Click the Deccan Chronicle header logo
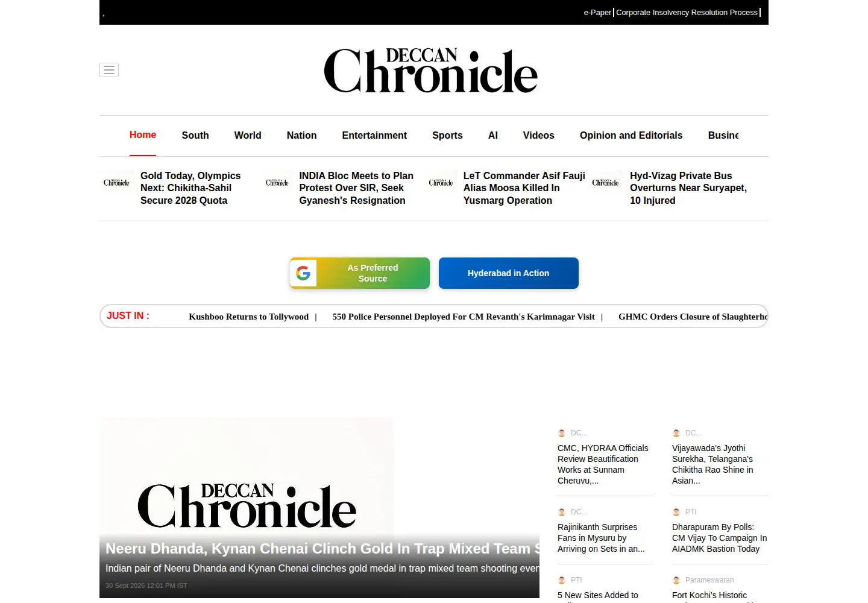 tap(430, 71)
